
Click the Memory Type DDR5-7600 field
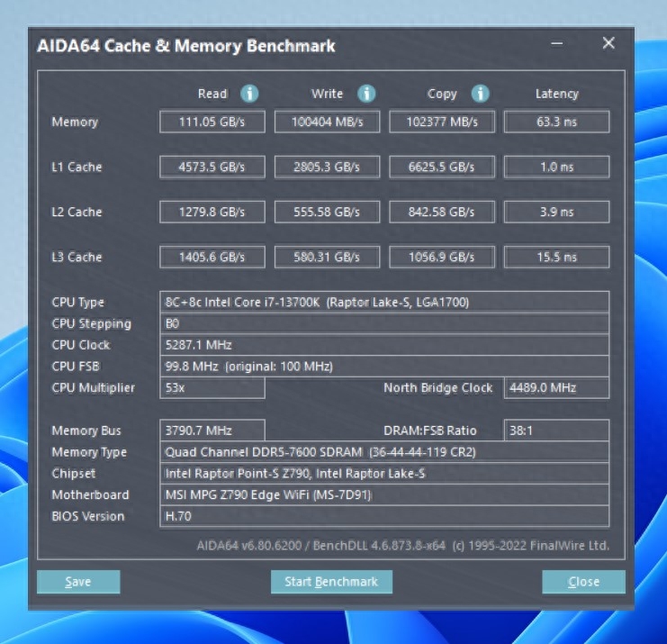pos(384,452)
